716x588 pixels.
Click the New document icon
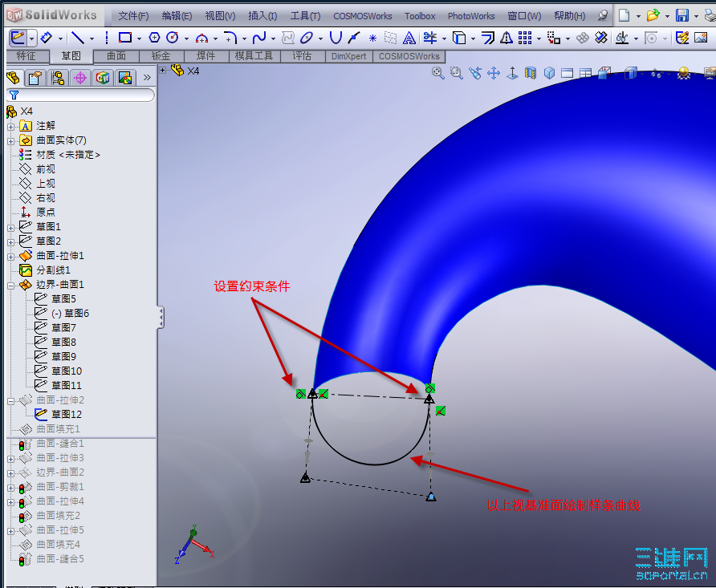tap(624, 15)
